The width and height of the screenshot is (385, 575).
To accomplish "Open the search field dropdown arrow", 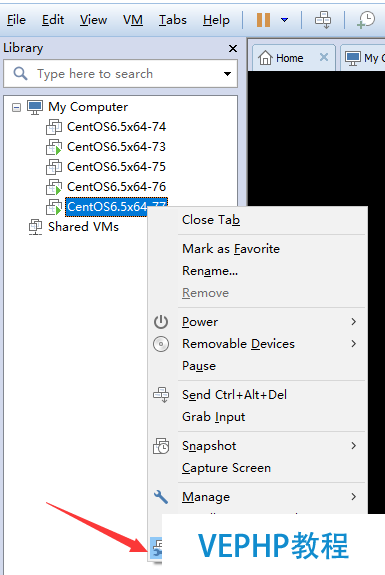I will [227, 74].
